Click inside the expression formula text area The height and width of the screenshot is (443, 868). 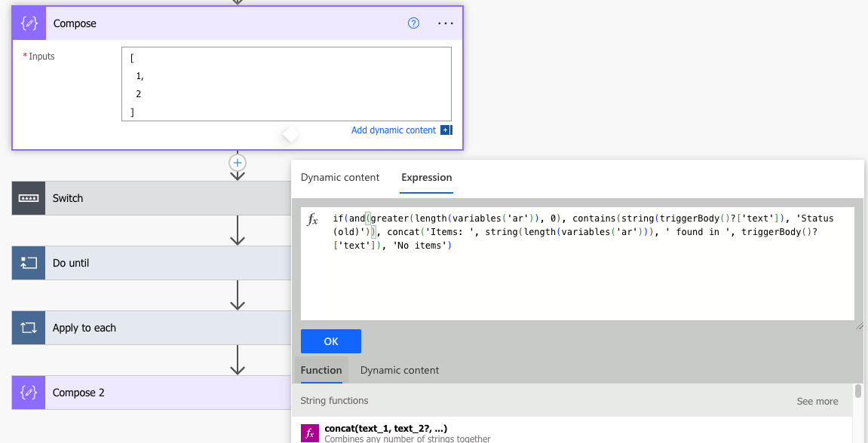pyautogui.click(x=578, y=264)
